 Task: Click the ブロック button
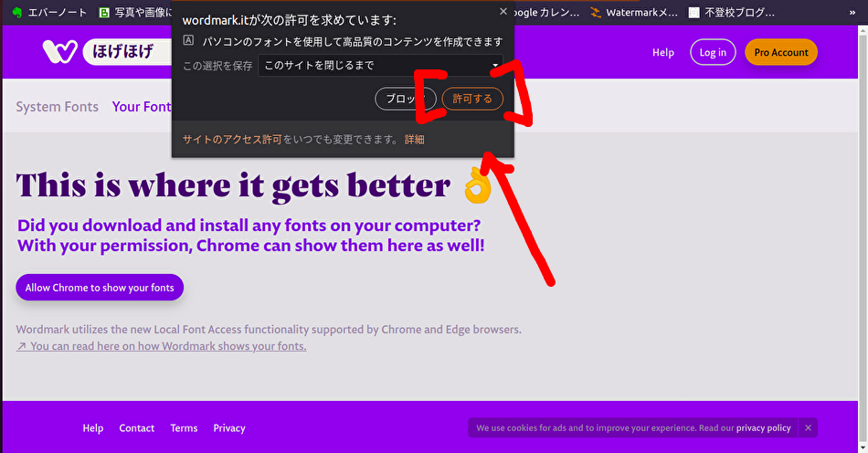[x=405, y=99]
